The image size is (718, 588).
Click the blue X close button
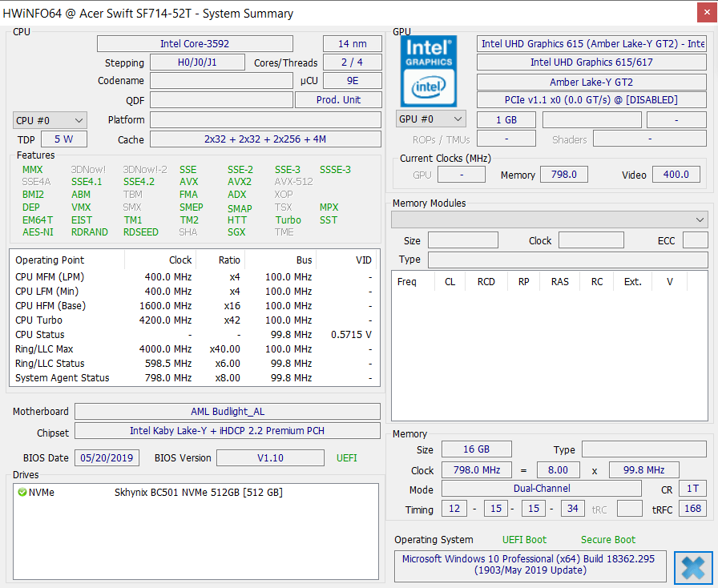coord(693,567)
